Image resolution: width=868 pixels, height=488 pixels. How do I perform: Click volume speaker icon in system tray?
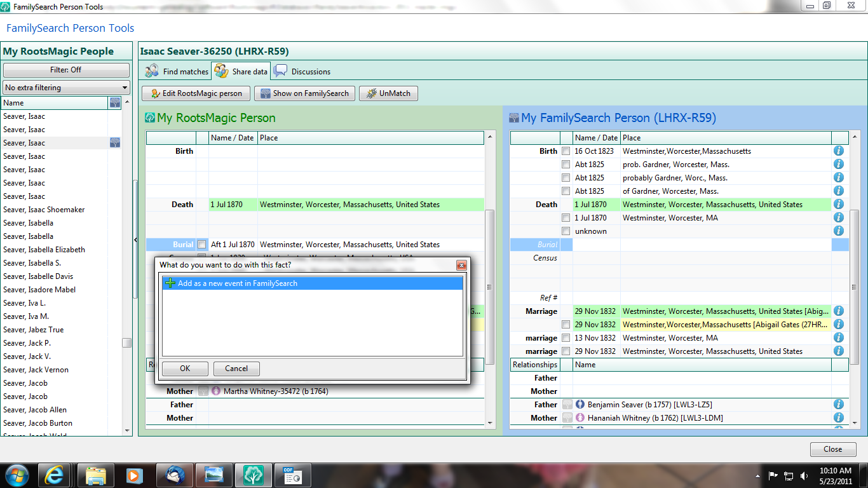(x=804, y=475)
